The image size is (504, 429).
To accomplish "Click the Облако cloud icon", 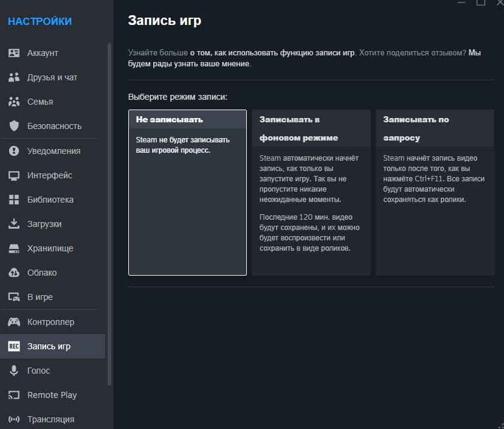I will (14, 273).
